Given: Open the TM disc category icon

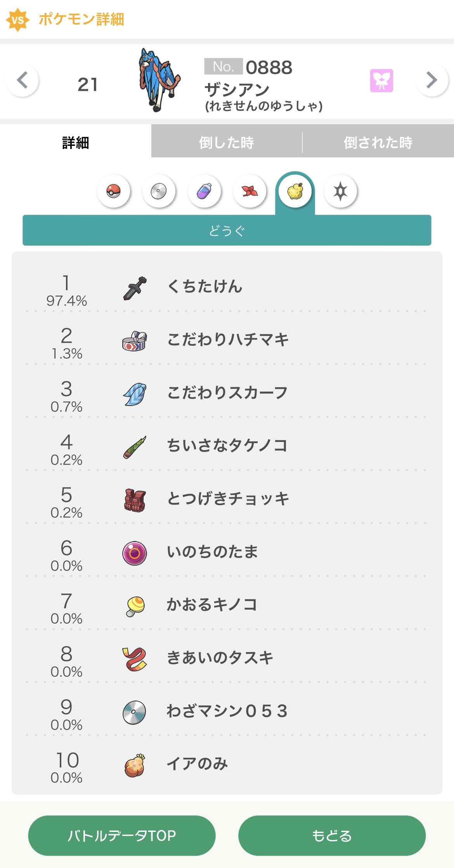Looking at the screenshot, I should pos(159,191).
